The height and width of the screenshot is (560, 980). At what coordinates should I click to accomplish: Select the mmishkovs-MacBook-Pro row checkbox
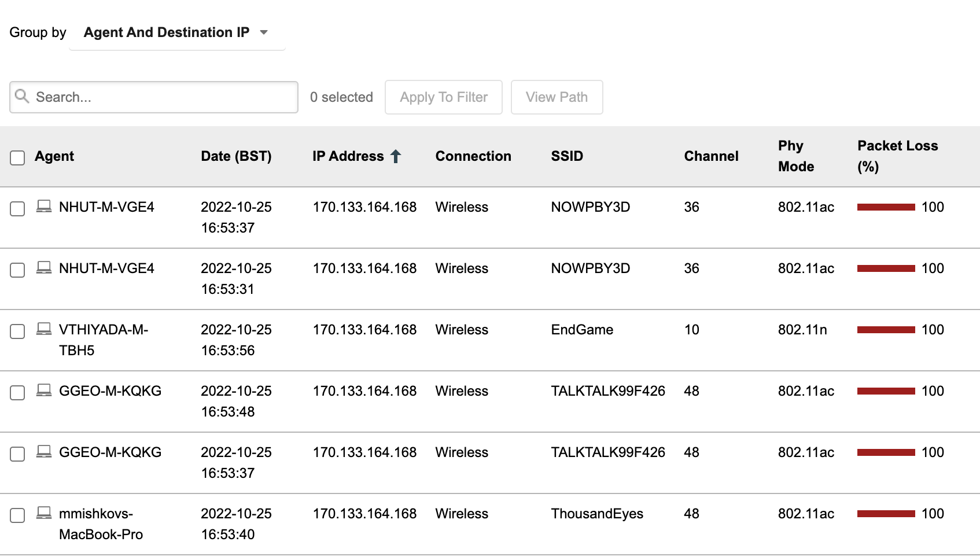(17, 515)
